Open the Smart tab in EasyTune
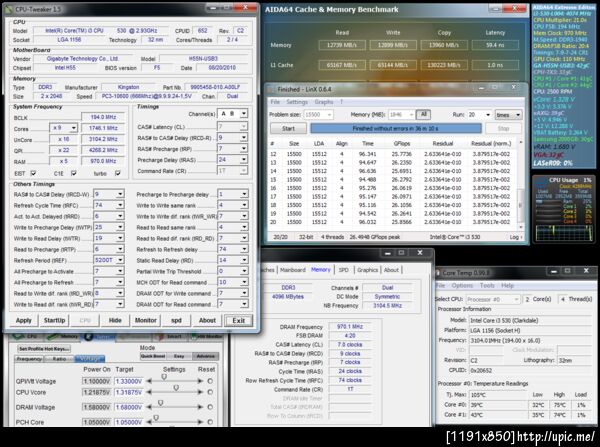Viewport: 600px width, 447px height. pyautogui.click(x=170, y=337)
